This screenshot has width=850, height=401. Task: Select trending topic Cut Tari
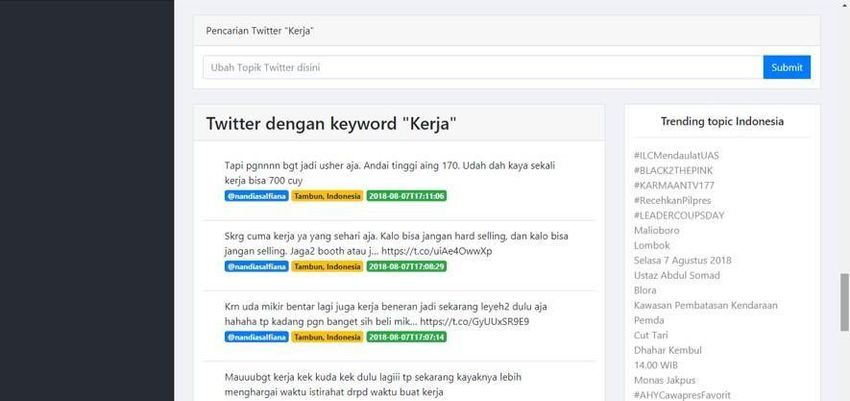pos(651,335)
